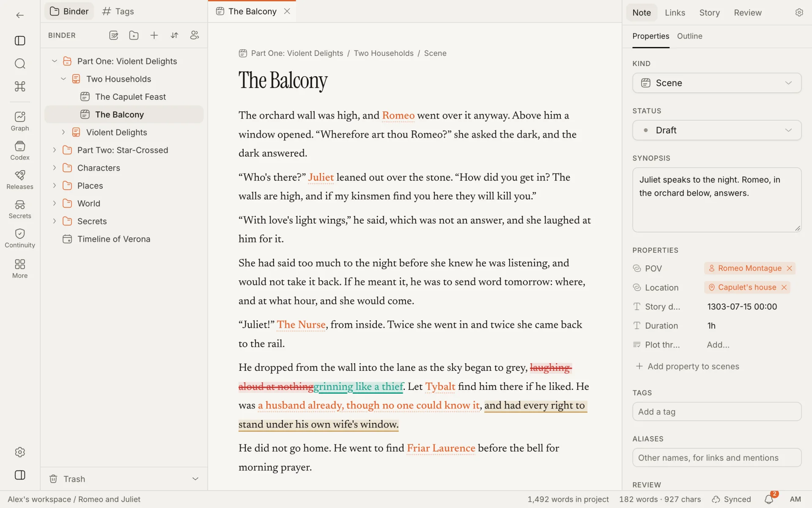Switch to the Tags tab
This screenshot has width=812, height=508.
(x=118, y=11)
